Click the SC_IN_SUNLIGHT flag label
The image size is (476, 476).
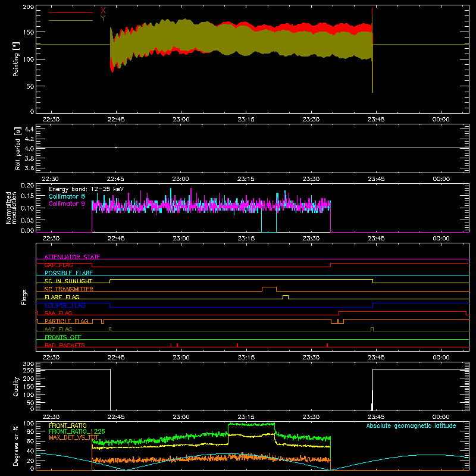click(68, 281)
